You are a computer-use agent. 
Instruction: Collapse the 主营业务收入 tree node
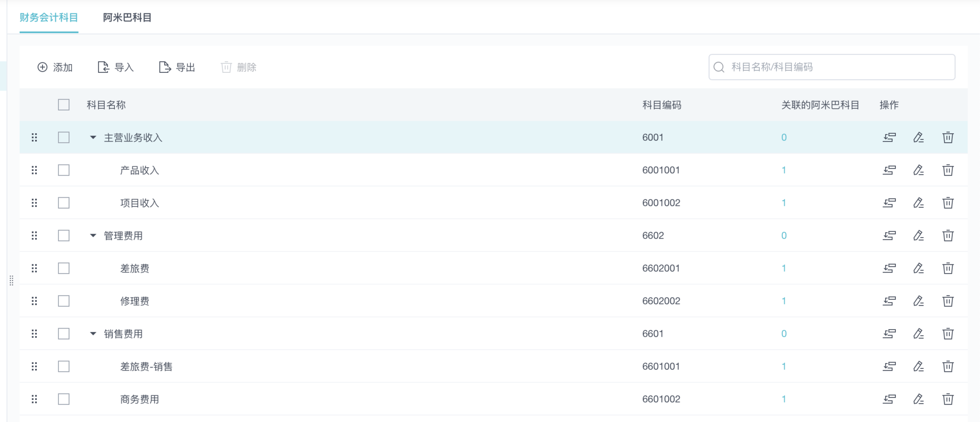tap(93, 137)
